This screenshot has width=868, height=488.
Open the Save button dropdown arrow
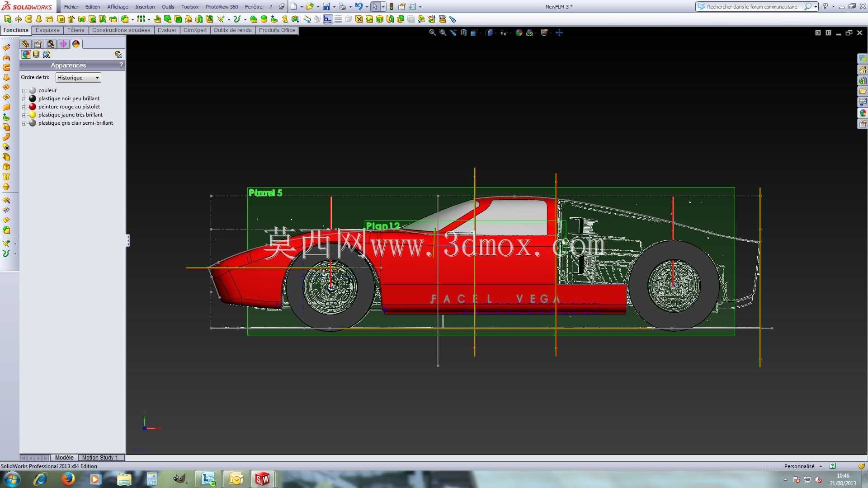(334, 7)
